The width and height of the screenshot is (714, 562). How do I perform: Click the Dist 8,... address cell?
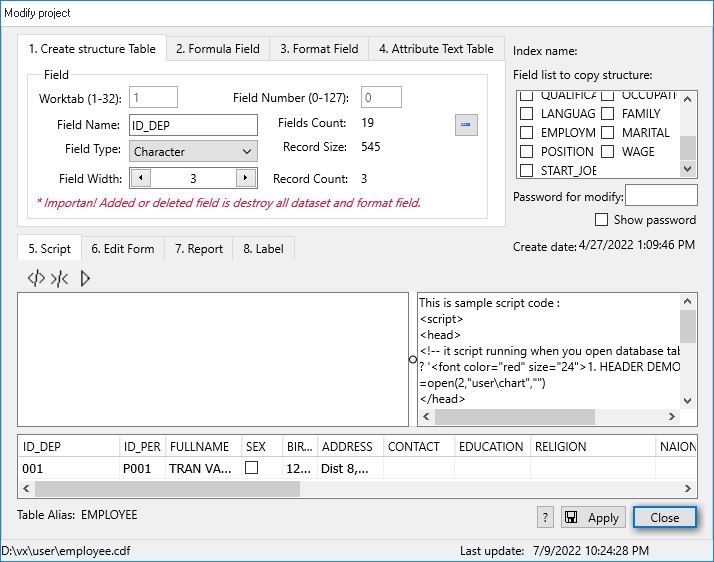click(351, 468)
